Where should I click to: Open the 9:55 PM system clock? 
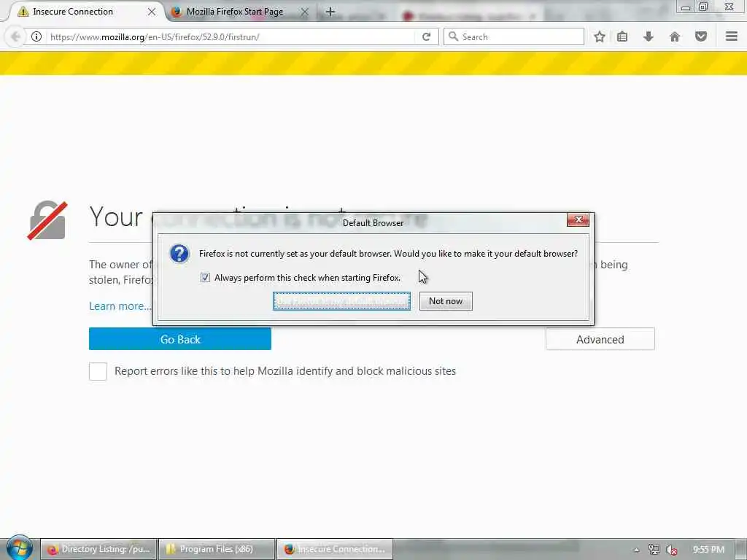tap(708, 550)
